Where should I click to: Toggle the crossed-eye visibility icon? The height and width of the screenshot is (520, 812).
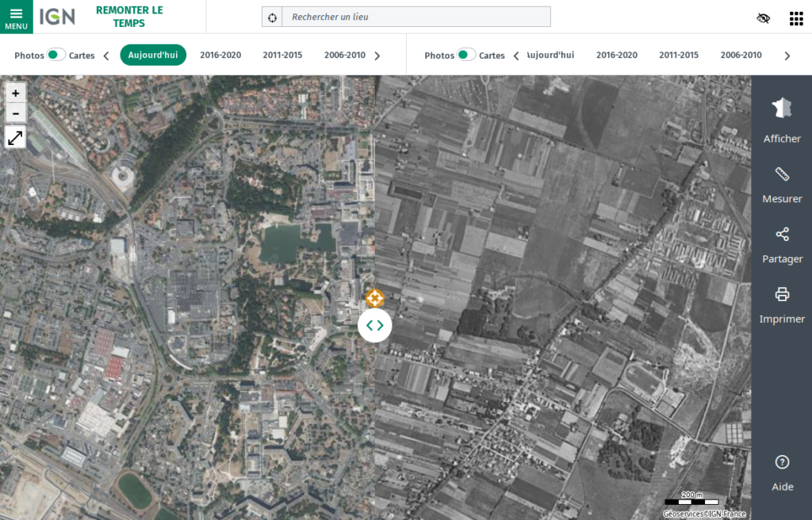click(x=763, y=18)
